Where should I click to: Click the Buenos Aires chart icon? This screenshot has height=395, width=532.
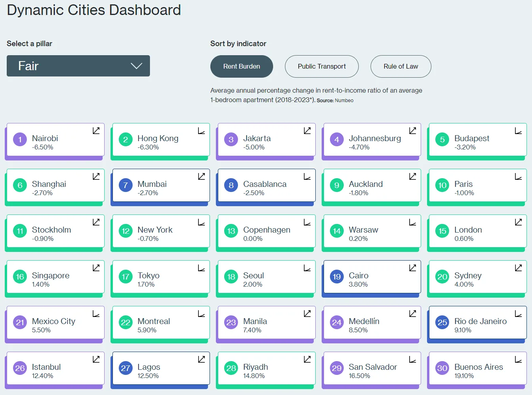coord(518,359)
